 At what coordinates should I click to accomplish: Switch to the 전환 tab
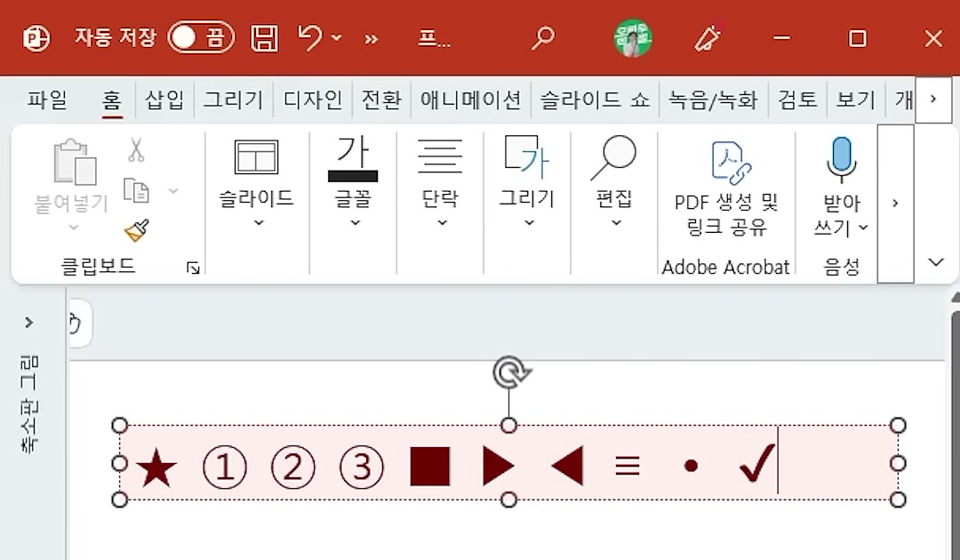381,100
